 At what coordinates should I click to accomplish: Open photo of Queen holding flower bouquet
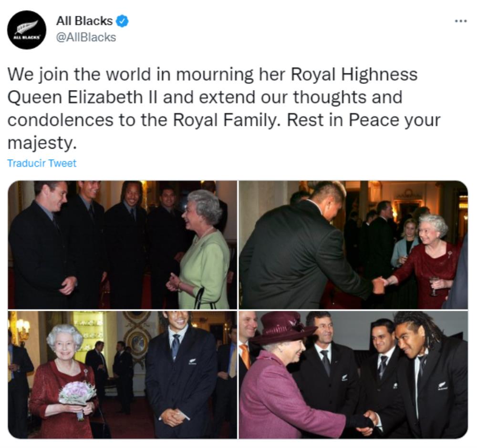click(x=122, y=375)
